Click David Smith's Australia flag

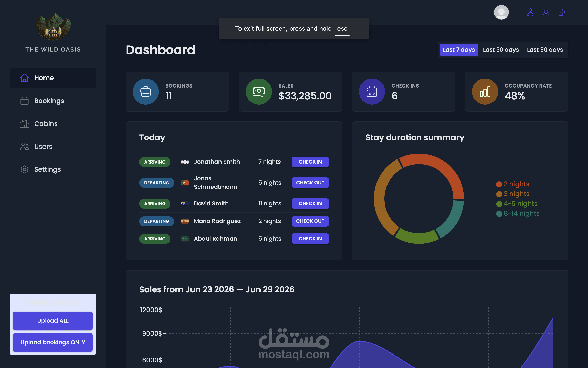[x=185, y=204]
